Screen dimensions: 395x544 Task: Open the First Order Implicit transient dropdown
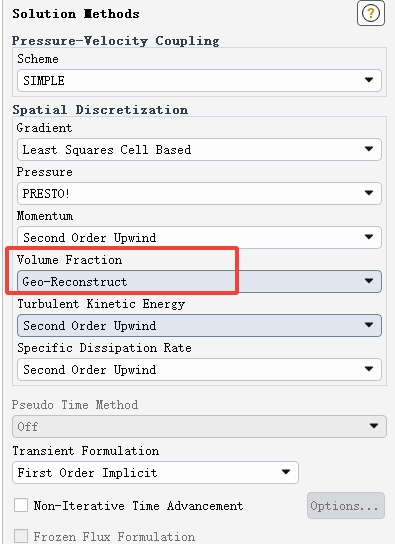click(x=155, y=472)
